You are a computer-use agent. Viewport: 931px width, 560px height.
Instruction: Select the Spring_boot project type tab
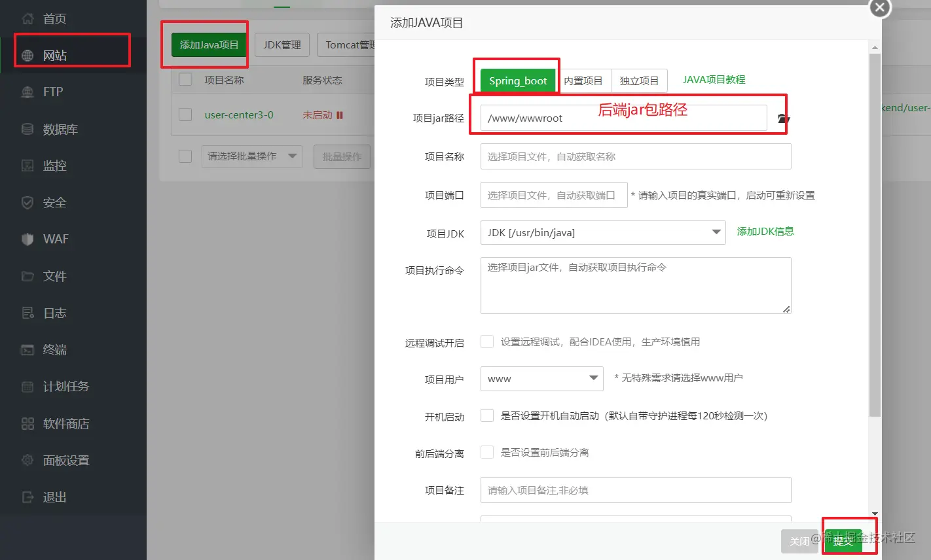tap(518, 81)
